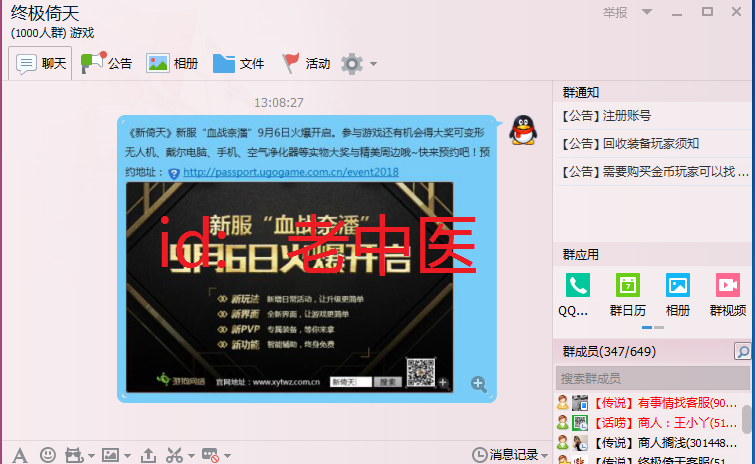Image resolution: width=755 pixels, height=464 pixels.
Task: Open 消息记录 message history
Action: click(505, 454)
